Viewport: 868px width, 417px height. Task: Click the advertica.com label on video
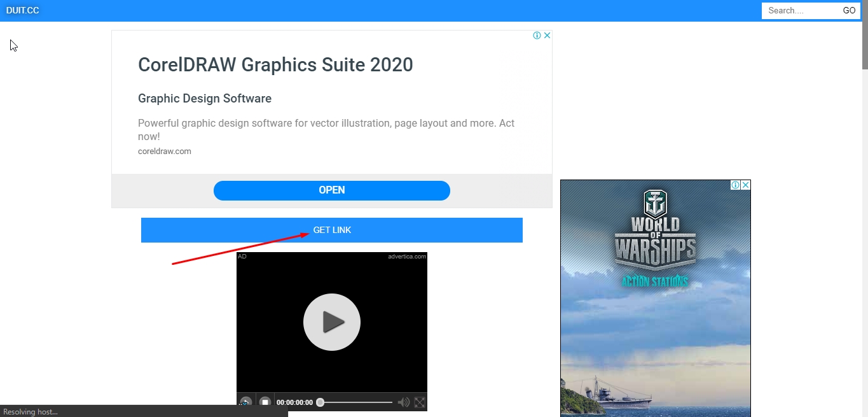[407, 257]
